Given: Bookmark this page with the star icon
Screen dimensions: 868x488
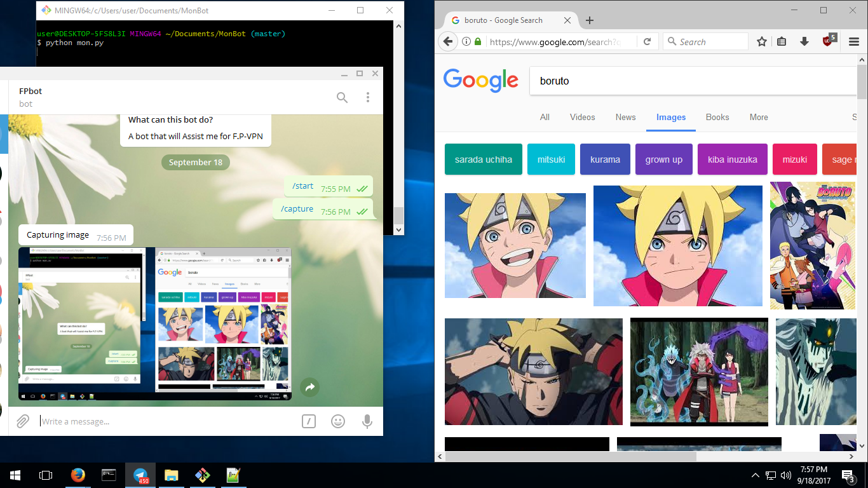Looking at the screenshot, I should tap(762, 42).
